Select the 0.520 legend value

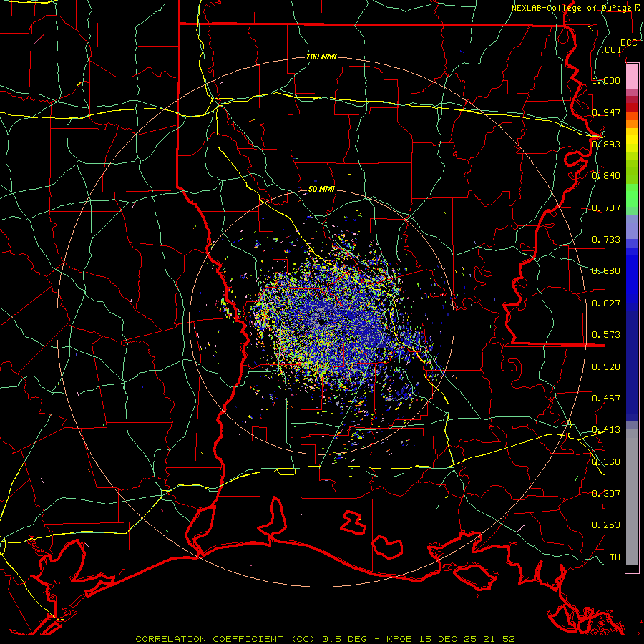606,367
